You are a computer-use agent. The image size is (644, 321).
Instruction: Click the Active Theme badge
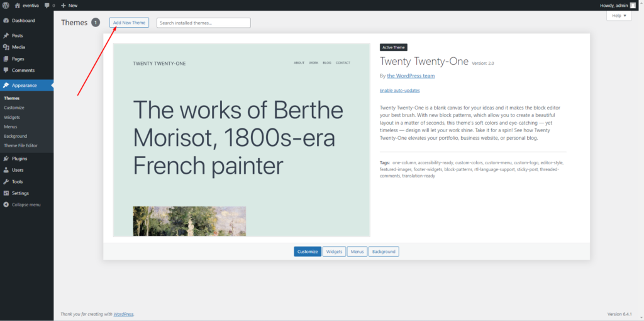click(x=394, y=48)
